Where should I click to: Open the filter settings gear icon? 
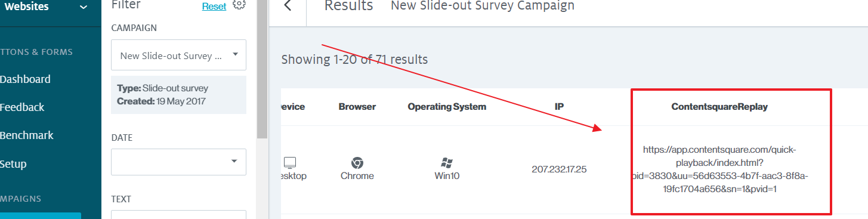(x=239, y=5)
